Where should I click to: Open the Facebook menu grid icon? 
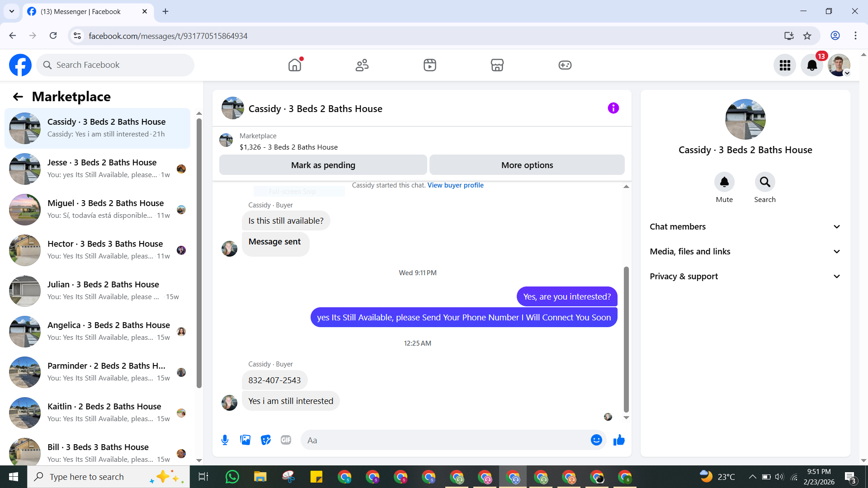[x=785, y=66]
